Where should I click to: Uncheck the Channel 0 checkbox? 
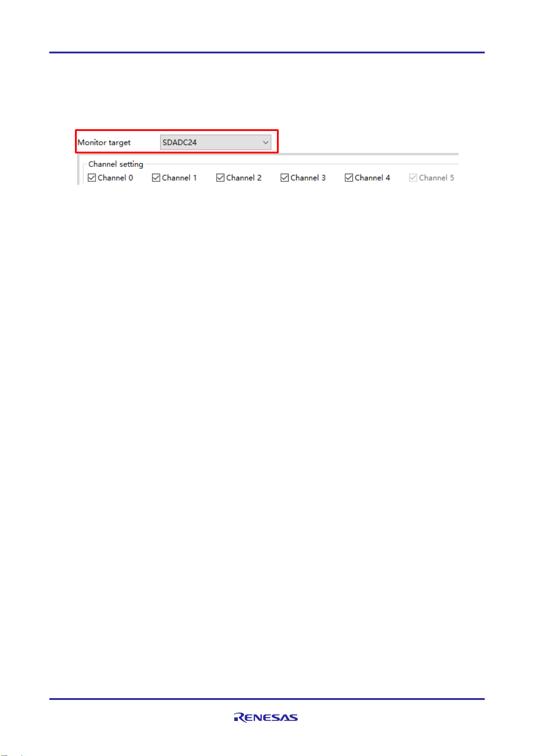pos(92,178)
